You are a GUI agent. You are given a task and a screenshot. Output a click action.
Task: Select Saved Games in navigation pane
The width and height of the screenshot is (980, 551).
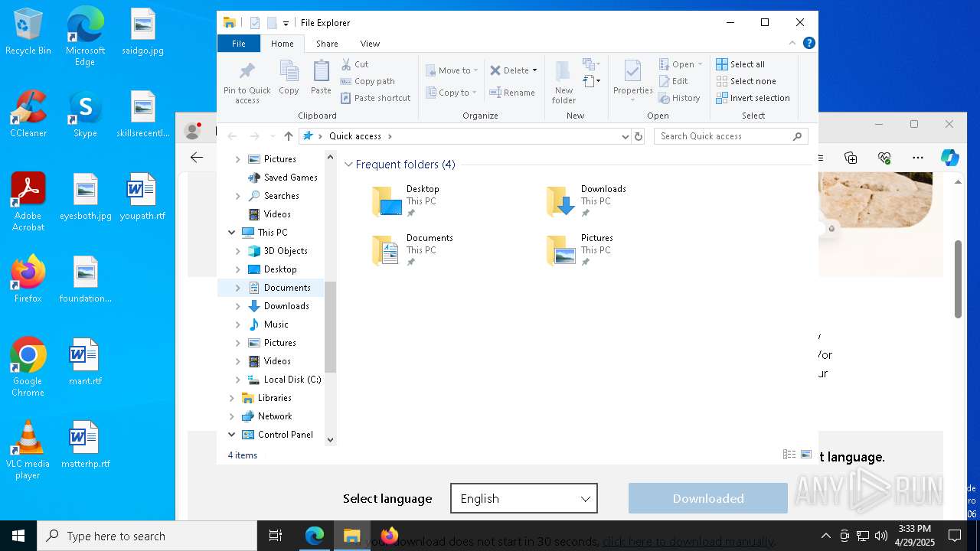click(x=290, y=178)
